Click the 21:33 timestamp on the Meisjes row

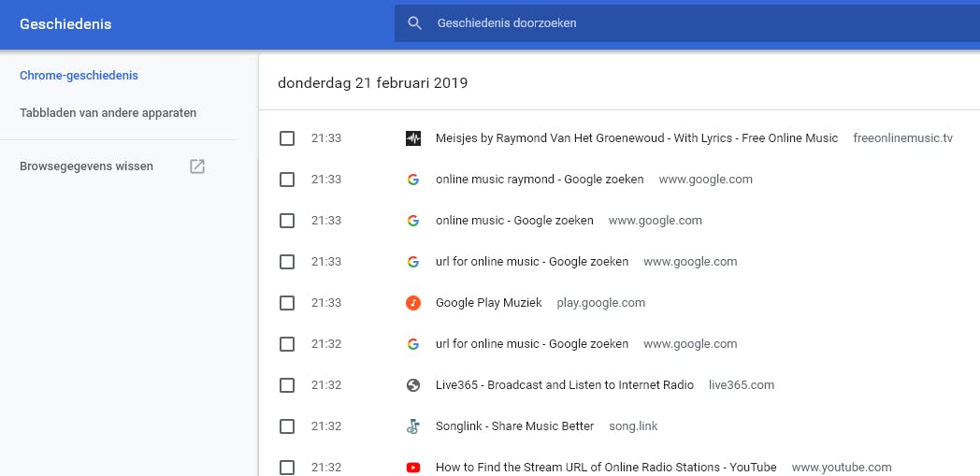click(x=326, y=138)
